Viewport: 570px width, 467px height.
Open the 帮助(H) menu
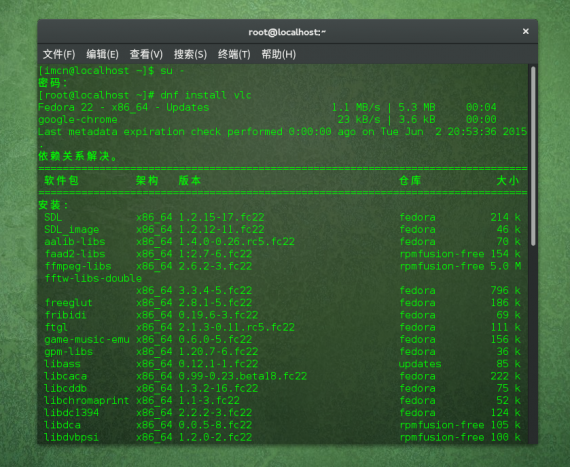pyautogui.click(x=278, y=55)
